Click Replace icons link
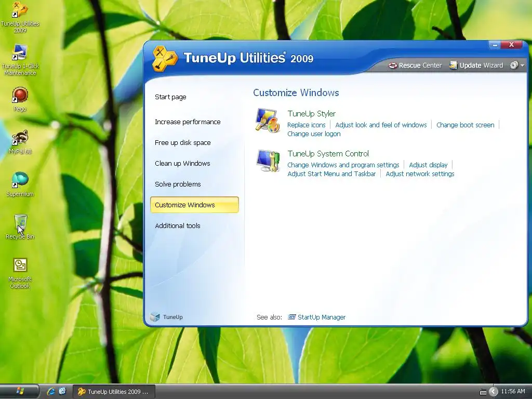Screen dimensions: 532x399 [307, 125]
